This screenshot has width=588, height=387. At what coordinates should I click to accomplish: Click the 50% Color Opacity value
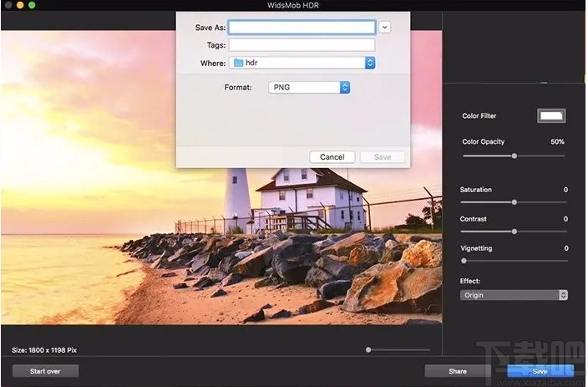[557, 141]
